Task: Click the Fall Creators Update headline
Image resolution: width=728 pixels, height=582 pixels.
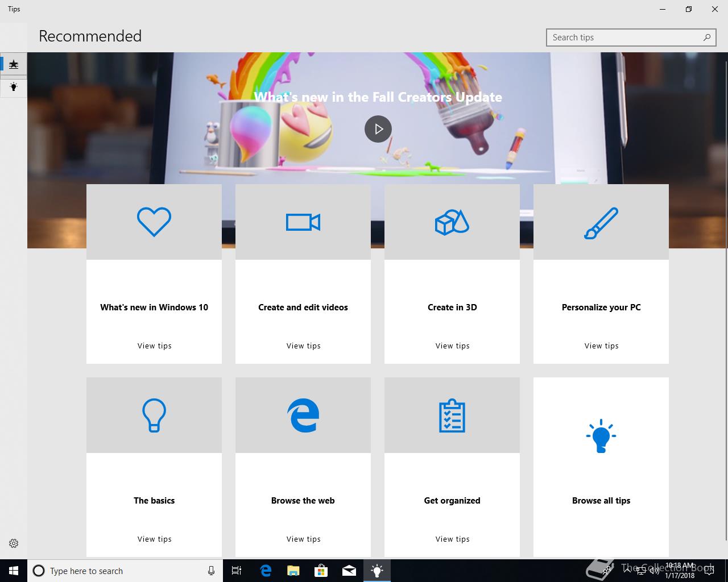Action: 378,97
